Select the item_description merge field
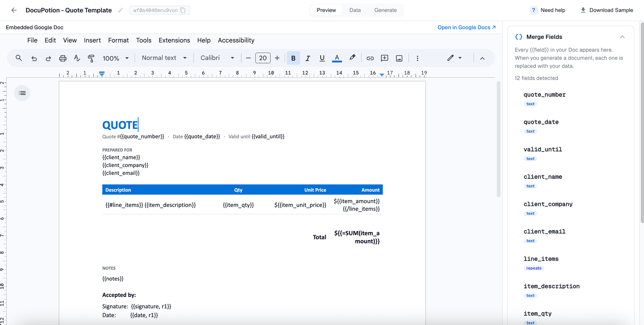Screen dimensions: 644x325 [x=551, y=286]
